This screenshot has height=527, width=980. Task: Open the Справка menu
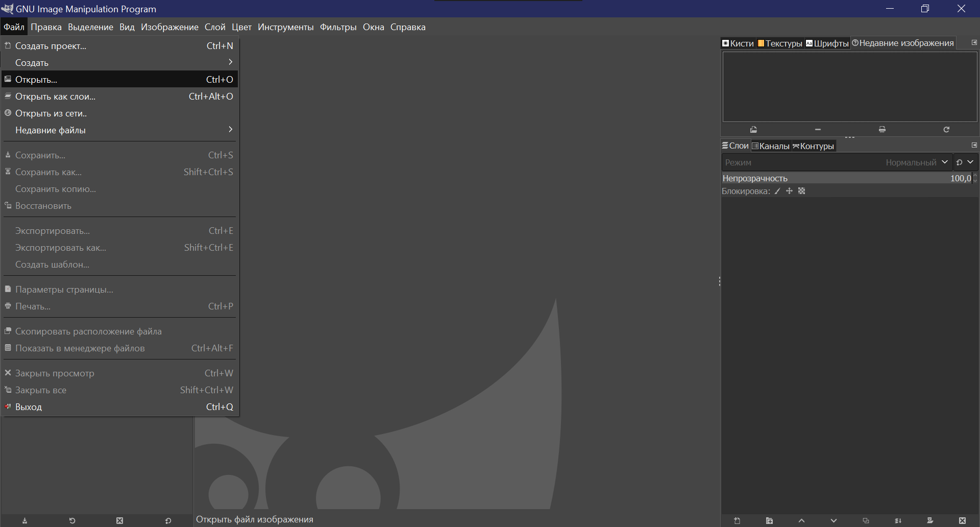408,27
